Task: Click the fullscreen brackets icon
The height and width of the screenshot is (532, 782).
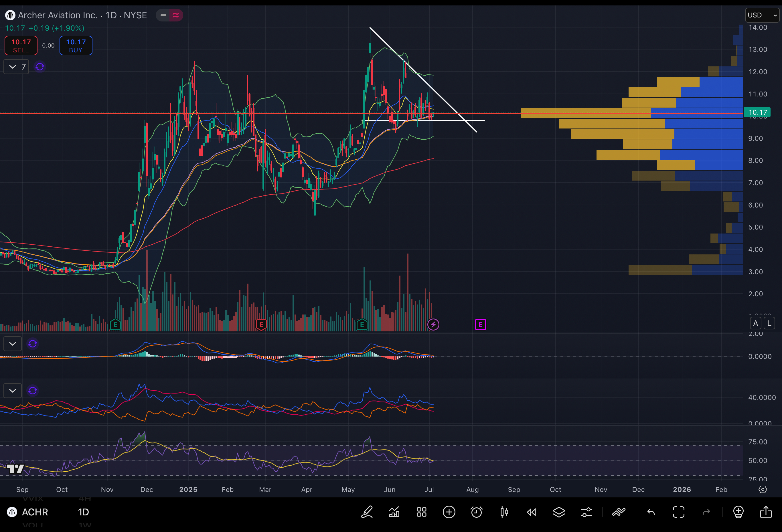Action: point(678,512)
